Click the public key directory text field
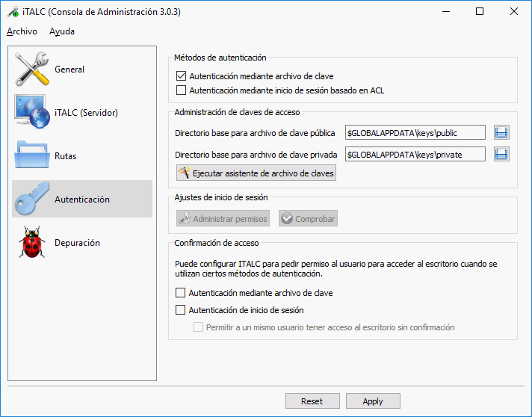The height and width of the screenshot is (417, 532). 415,133
